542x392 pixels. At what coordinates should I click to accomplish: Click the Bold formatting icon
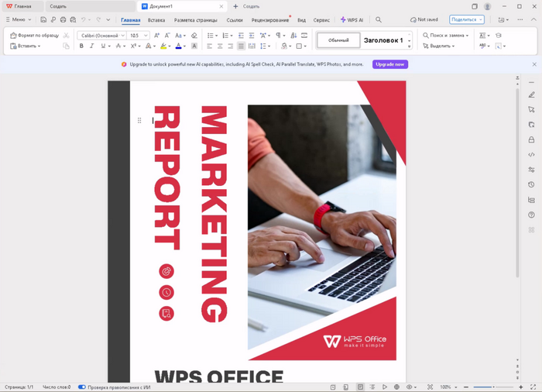tap(81, 46)
